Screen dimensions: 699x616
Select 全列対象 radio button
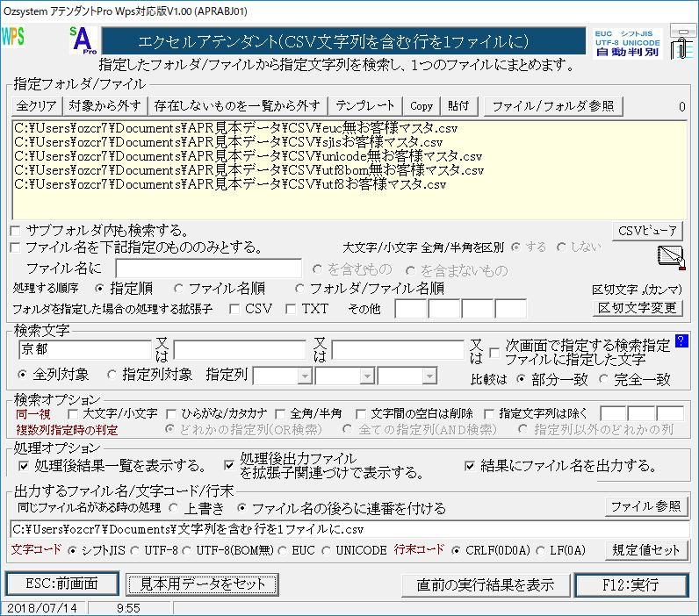(x=22, y=375)
